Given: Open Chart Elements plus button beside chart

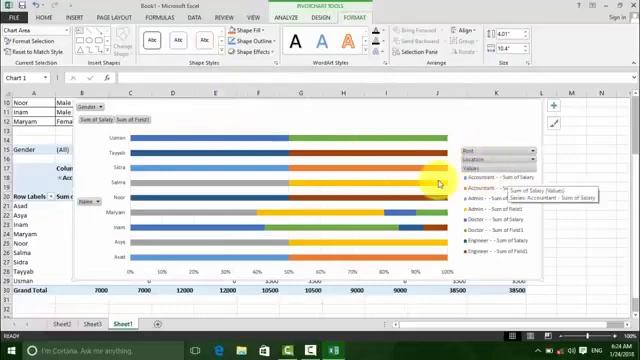Looking at the screenshot, I should [x=554, y=106].
